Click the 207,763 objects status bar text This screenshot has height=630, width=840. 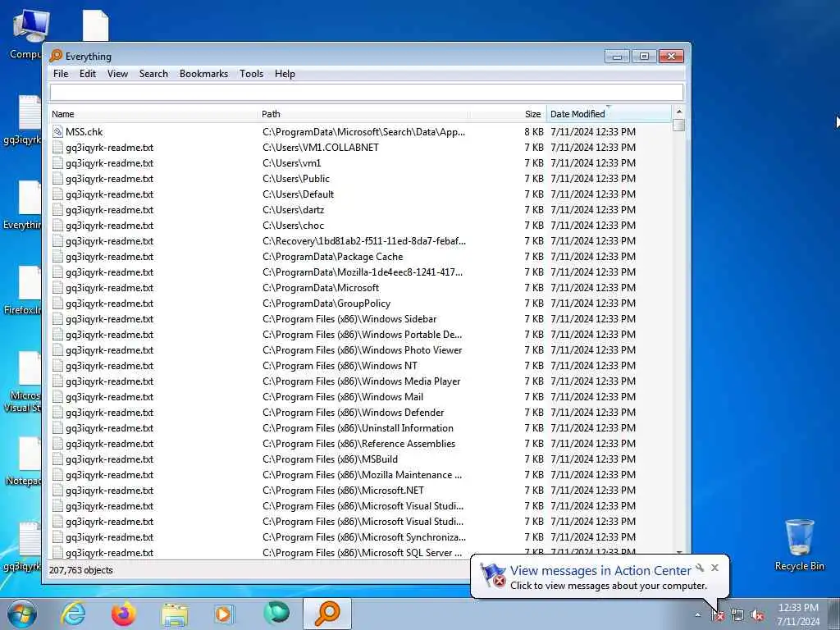click(81, 570)
